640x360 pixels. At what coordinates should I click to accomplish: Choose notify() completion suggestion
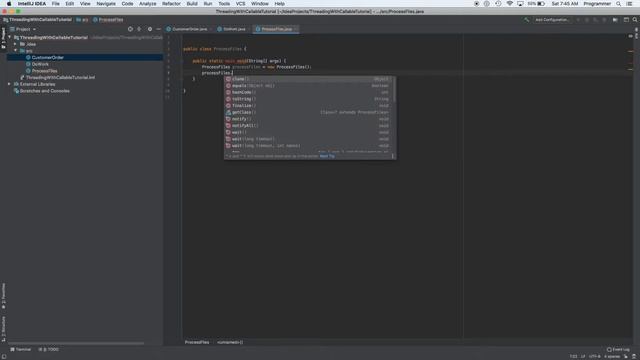point(308,119)
